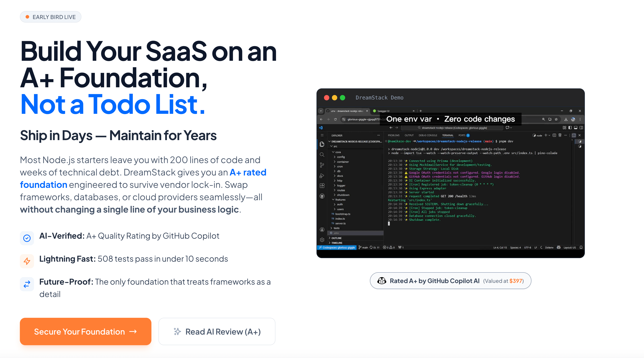Image resolution: width=644 pixels, height=358 pixels.
Task: Open the Extensions view icon
Action: [322, 185]
